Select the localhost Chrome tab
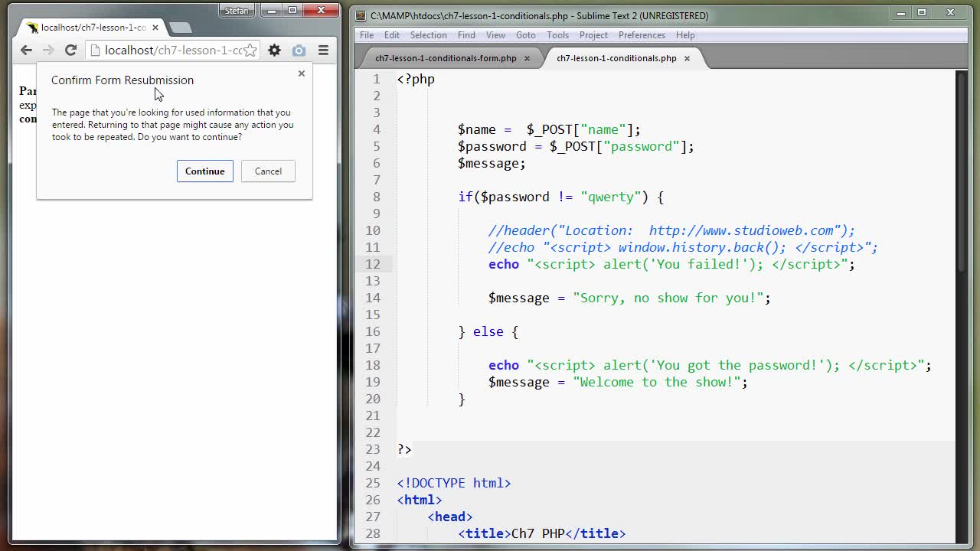980x551 pixels. (x=92, y=28)
